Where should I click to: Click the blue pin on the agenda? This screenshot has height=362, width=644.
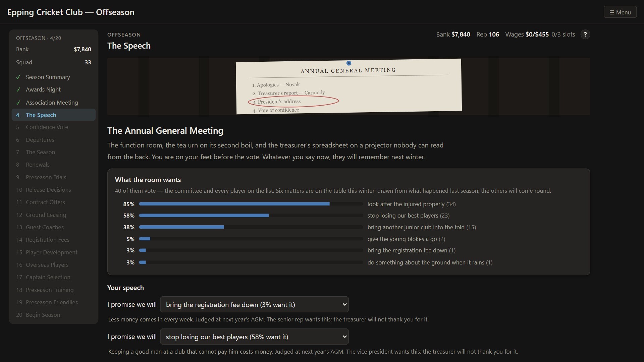(349, 63)
